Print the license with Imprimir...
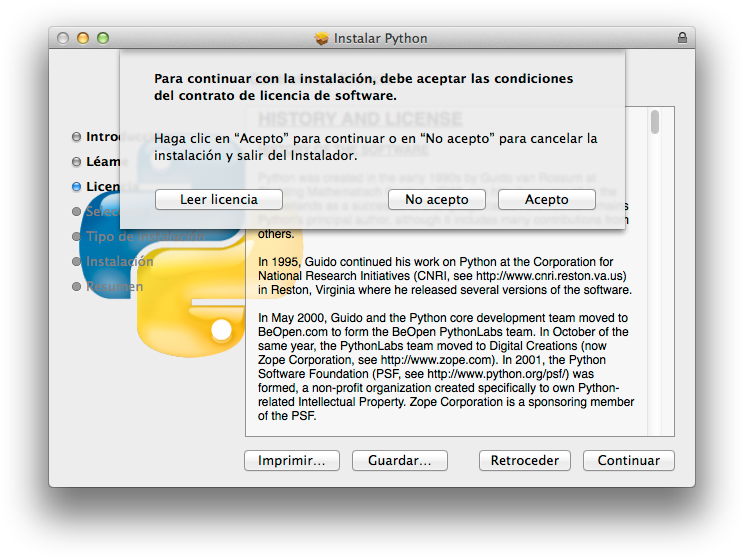Viewport: 744px width, 558px height. coord(292,460)
